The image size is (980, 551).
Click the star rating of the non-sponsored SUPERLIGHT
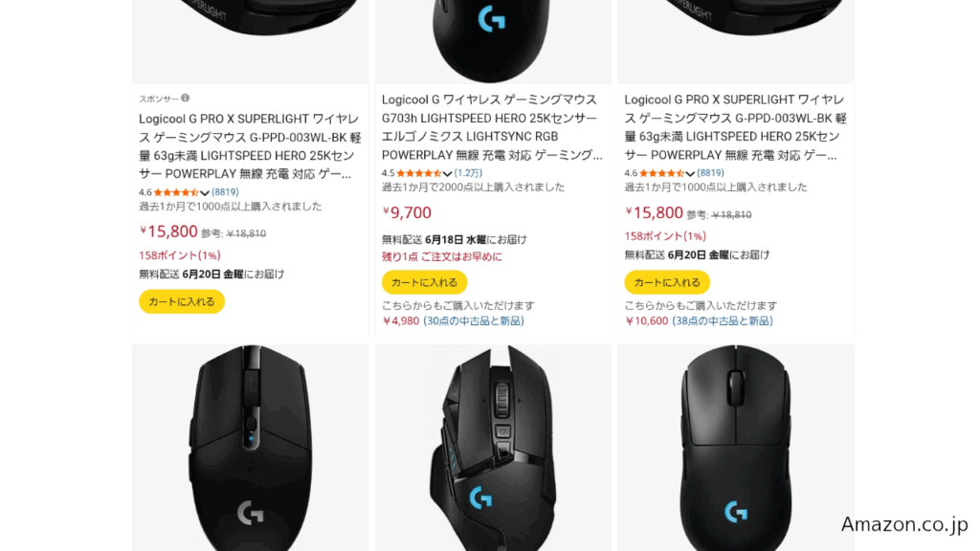662,173
